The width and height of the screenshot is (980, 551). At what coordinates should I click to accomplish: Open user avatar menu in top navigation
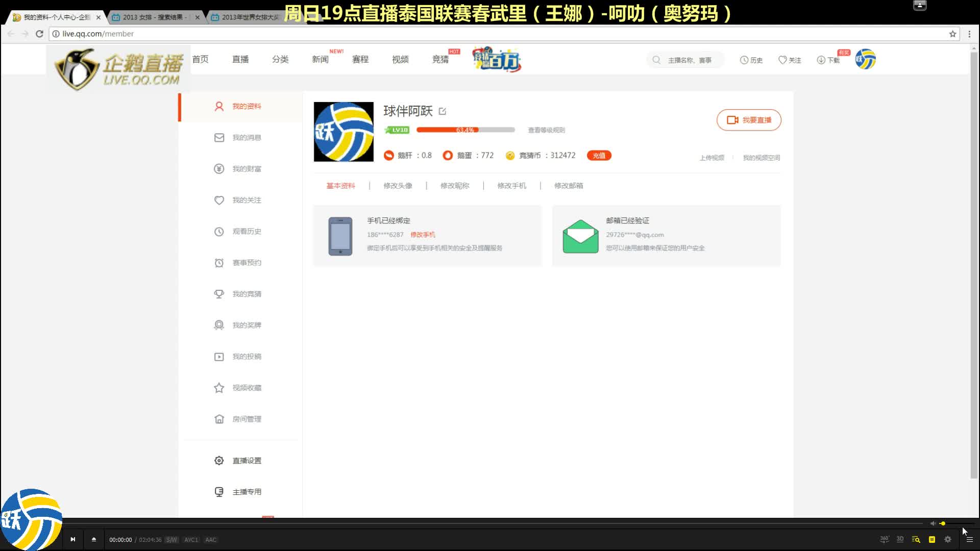tap(866, 60)
